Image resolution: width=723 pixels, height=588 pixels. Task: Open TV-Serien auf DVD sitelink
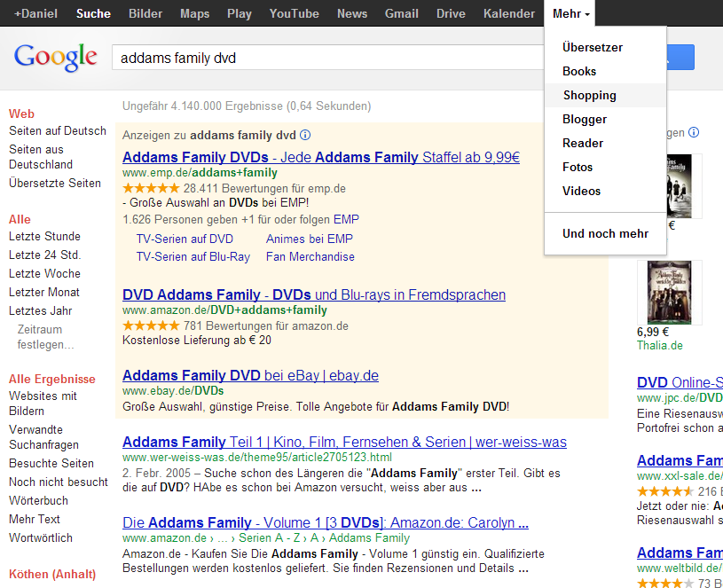coord(185,239)
